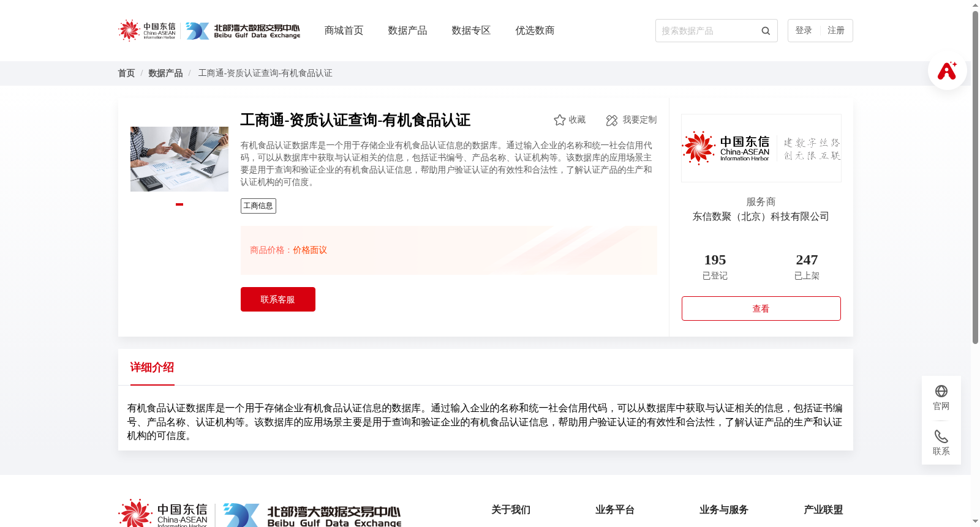
Task: Open the 商城首页 nav item
Action: pyautogui.click(x=344, y=31)
